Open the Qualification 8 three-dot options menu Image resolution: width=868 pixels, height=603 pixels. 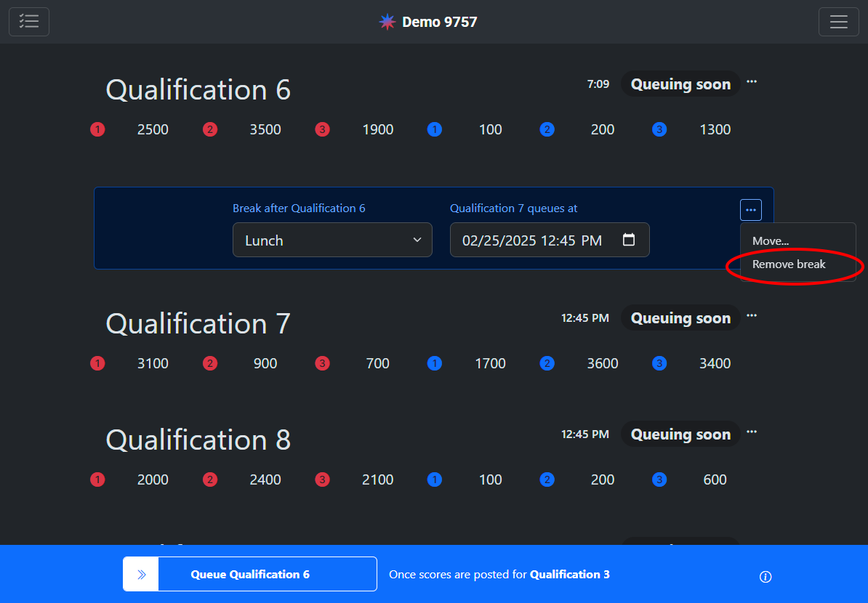click(x=752, y=432)
